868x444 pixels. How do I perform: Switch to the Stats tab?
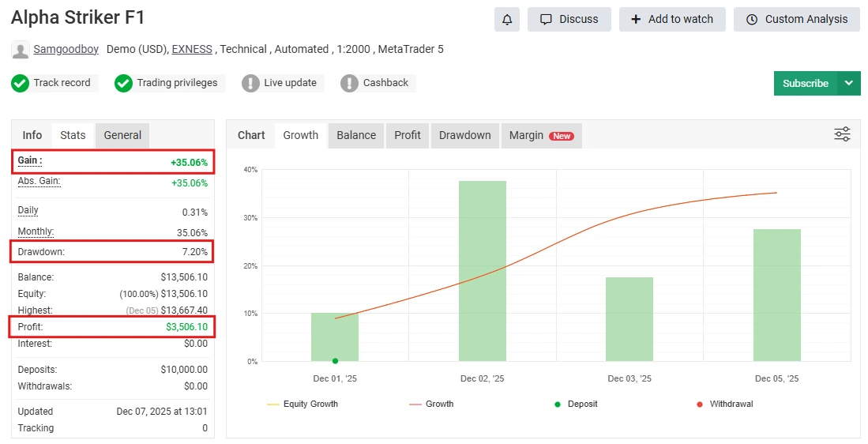pyautogui.click(x=73, y=135)
